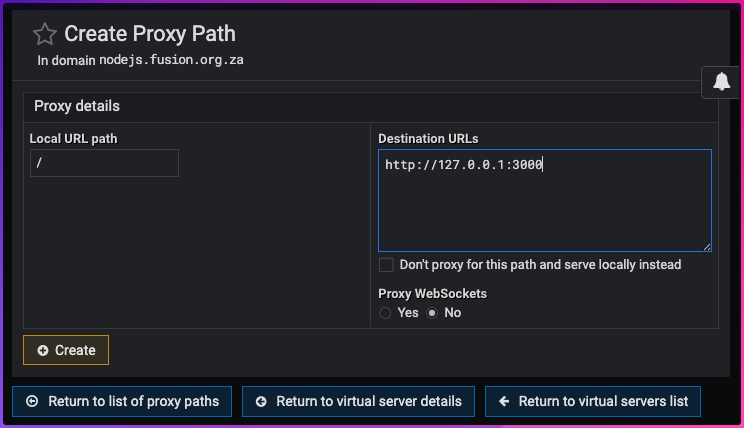Grab the Destination URLs textarea resize handle
Viewport: 744px width, 428px height.
(707, 247)
